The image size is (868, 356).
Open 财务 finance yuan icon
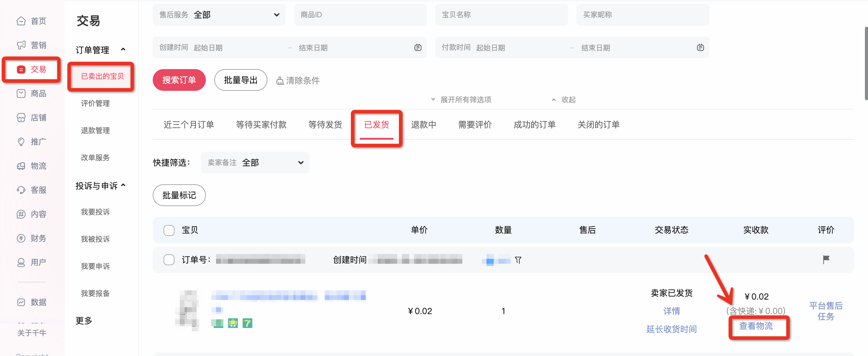[21, 238]
